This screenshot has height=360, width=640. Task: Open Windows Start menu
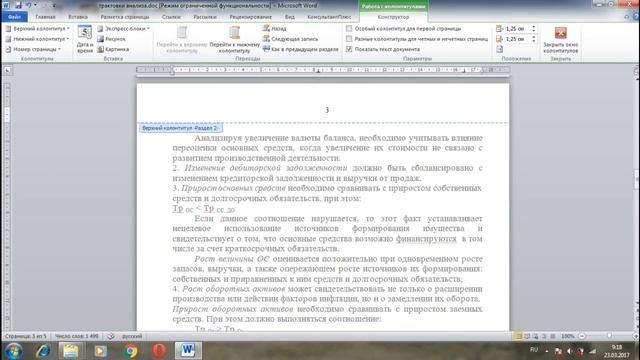click(13, 351)
